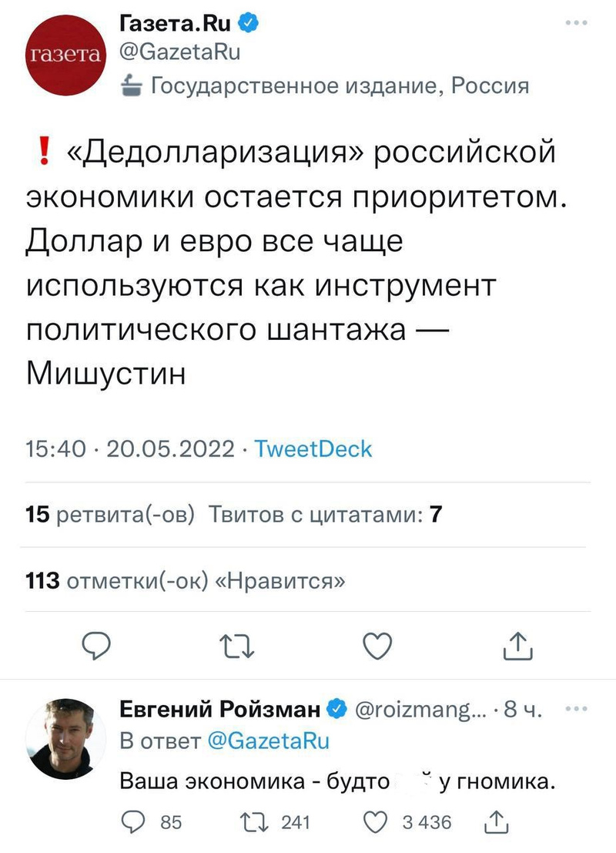Screen dimensions: 616x853
Task: Like Ройзман's reply with 3 436 likes
Action: (380, 822)
